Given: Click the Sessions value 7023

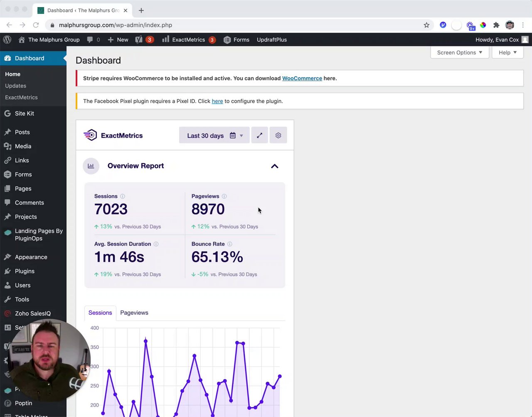Looking at the screenshot, I should point(111,209).
